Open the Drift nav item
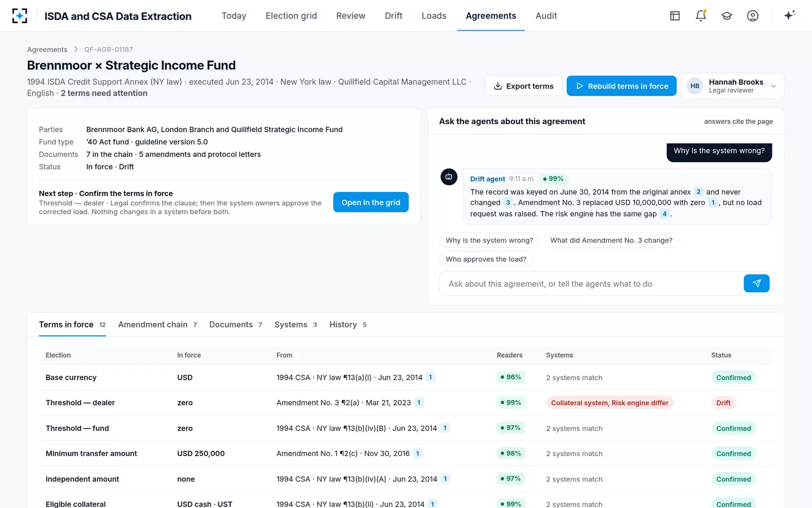Image resolution: width=812 pixels, height=508 pixels. tap(394, 16)
